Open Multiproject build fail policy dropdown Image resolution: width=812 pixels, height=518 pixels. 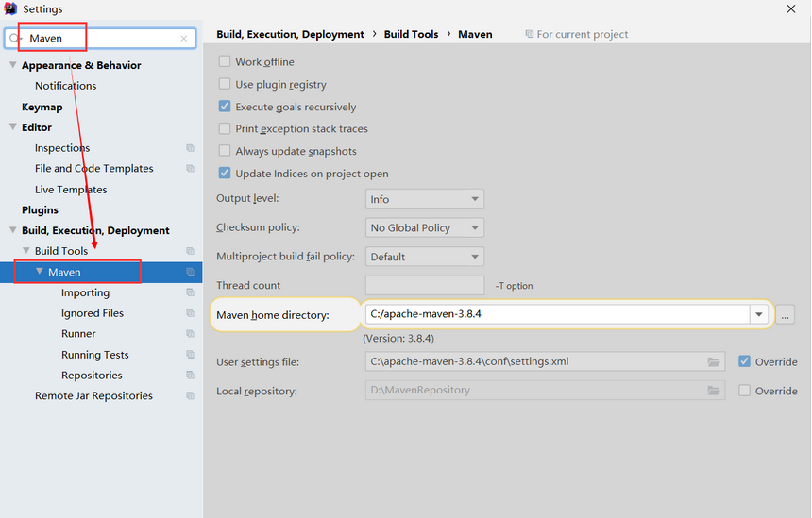[425, 257]
